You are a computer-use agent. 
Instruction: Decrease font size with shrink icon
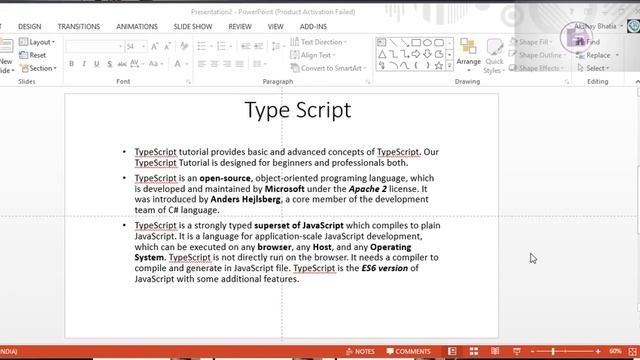[x=167, y=47]
